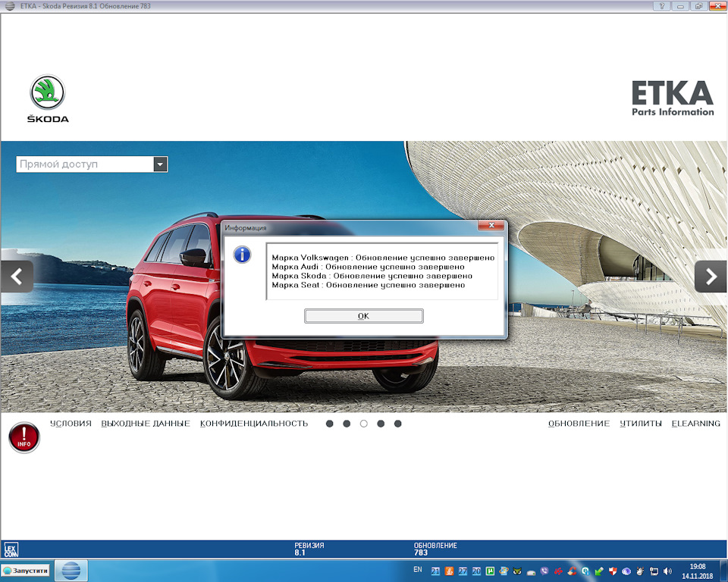Open the uTorrent tray icon
Screen dimensions: 728x582
pos(490,571)
